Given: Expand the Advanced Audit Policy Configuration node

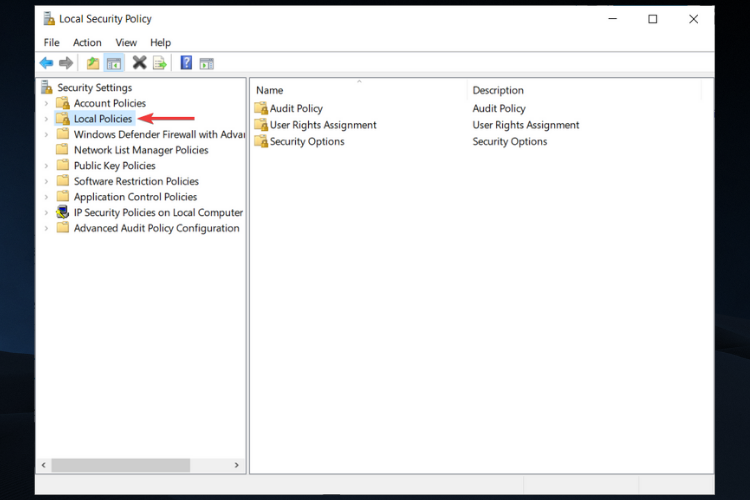Looking at the screenshot, I should click(x=46, y=228).
